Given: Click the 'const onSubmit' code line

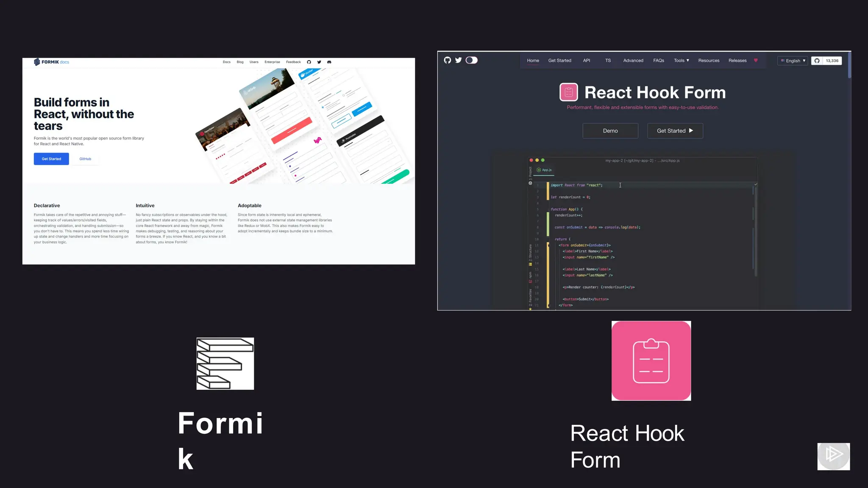Looking at the screenshot, I should click(x=598, y=227).
